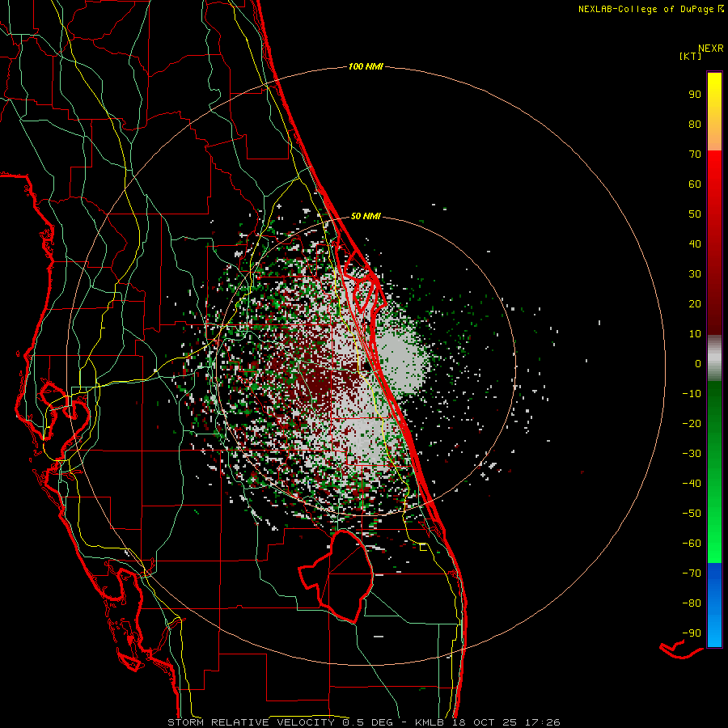Viewport: 728px width, 728px height.
Task: Click the STORM RELATIVE VELOCITY caption at bottom
Action: (x=363, y=722)
